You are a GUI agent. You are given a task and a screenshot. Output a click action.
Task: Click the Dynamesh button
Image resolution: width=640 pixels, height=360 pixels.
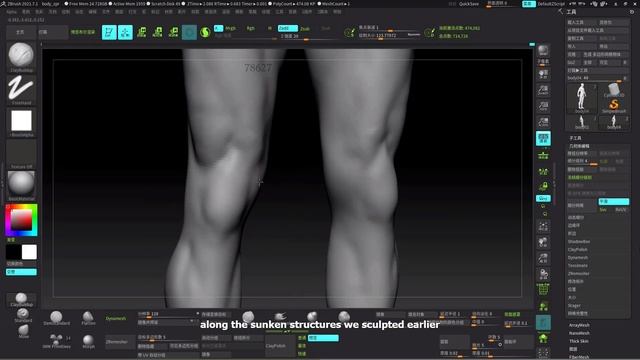pos(116,318)
